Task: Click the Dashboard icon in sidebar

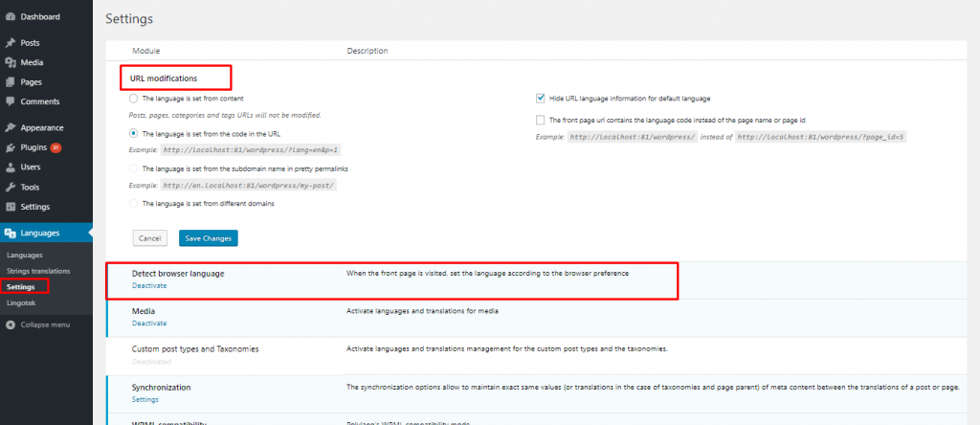Action: click(10, 17)
